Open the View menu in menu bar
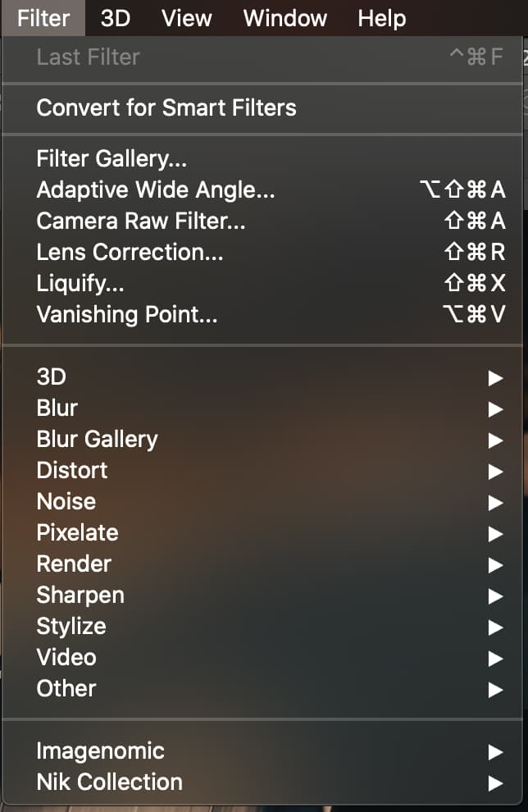The image size is (528, 812). click(x=186, y=18)
